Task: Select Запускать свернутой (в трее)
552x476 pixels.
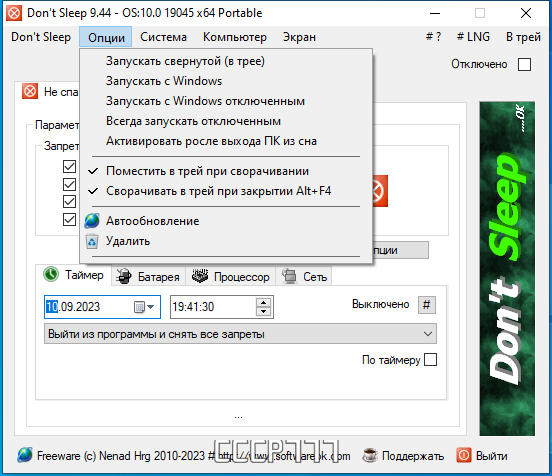Action: tap(226, 61)
